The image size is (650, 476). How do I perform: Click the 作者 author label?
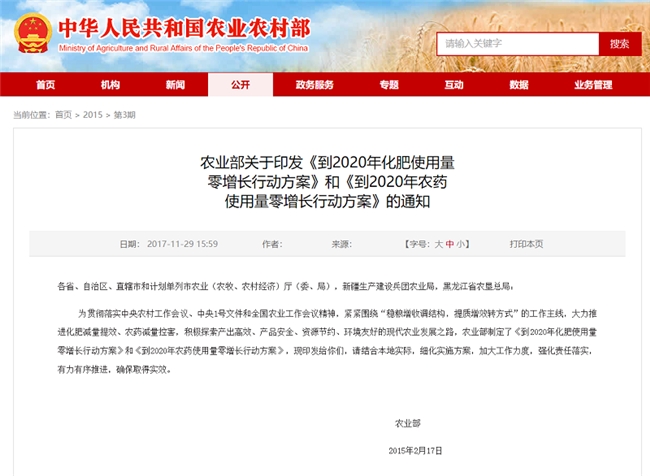(x=272, y=244)
